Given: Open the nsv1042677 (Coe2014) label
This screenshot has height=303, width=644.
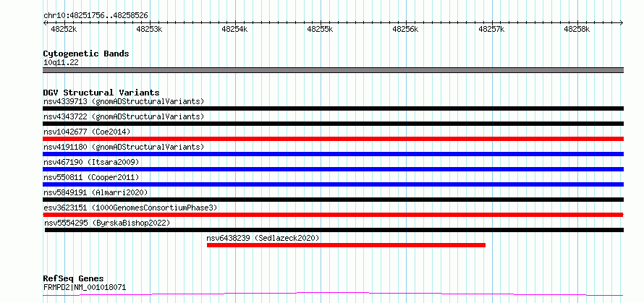Looking at the screenshot, I should [x=87, y=132].
